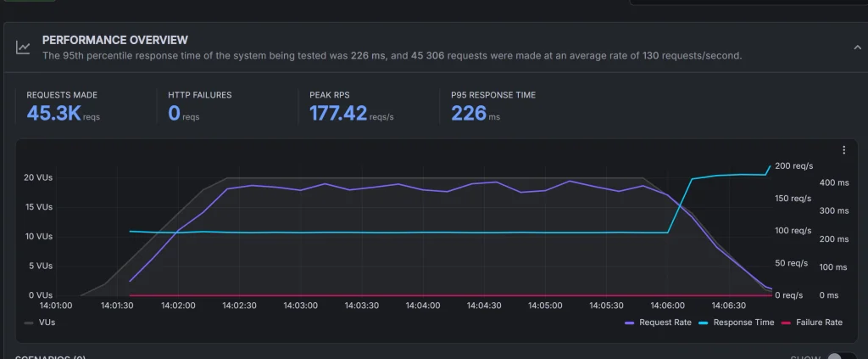The width and height of the screenshot is (868, 359).
Task: Click the 14:04:00 time axis label
Action: [422, 306]
